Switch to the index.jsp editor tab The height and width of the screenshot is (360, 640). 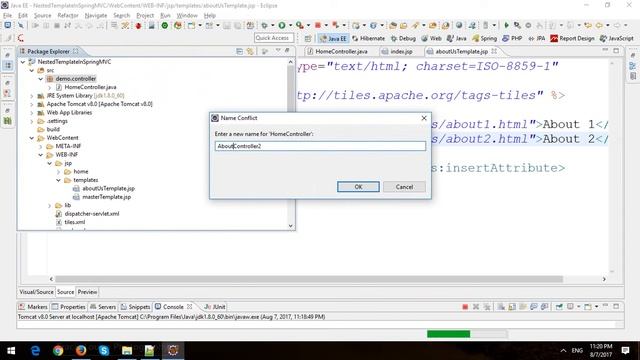[x=398, y=51]
